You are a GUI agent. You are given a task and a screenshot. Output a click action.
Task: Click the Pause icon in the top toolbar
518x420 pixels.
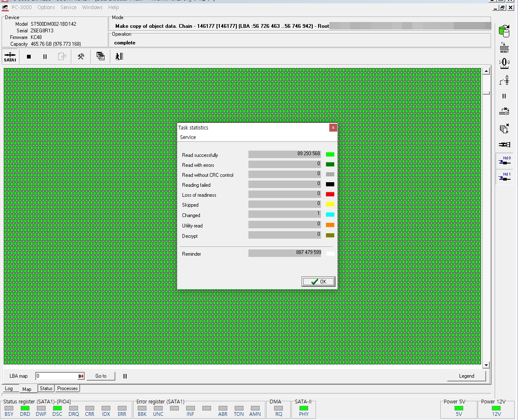[45, 56]
